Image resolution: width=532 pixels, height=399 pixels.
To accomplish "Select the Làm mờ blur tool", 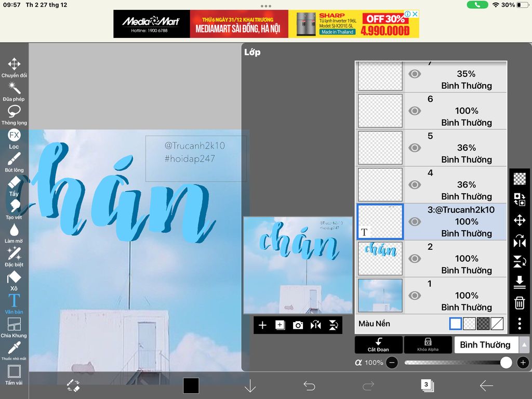I will [x=14, y=233].
